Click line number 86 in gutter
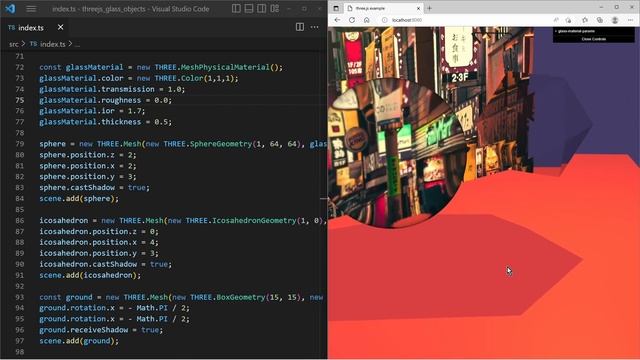The width and height of the screenshot is (640, 360). pos(19,220)
